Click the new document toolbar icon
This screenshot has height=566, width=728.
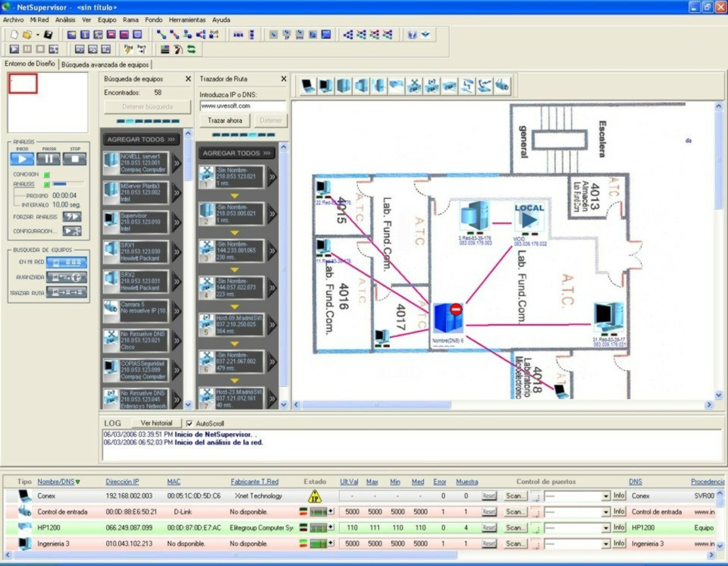click(14, 35)
